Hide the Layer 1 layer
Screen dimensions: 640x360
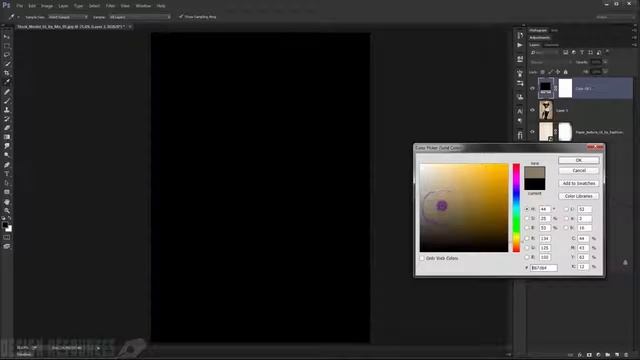(x=532, y=110)
